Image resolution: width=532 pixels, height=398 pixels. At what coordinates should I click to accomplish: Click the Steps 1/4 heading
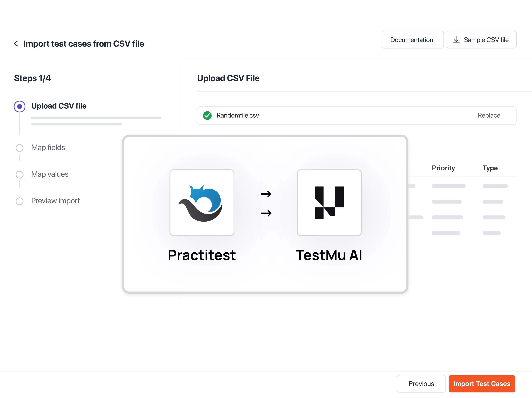click(x=32, y=78)
